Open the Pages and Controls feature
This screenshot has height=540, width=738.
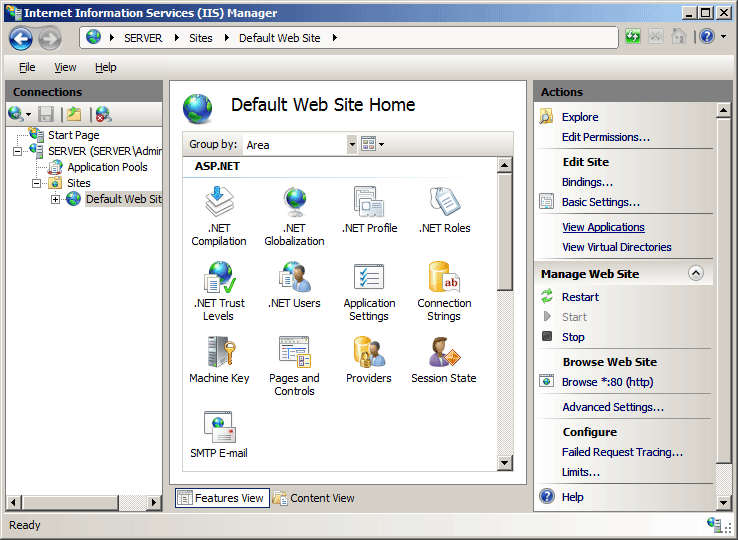tap(294, 366)
